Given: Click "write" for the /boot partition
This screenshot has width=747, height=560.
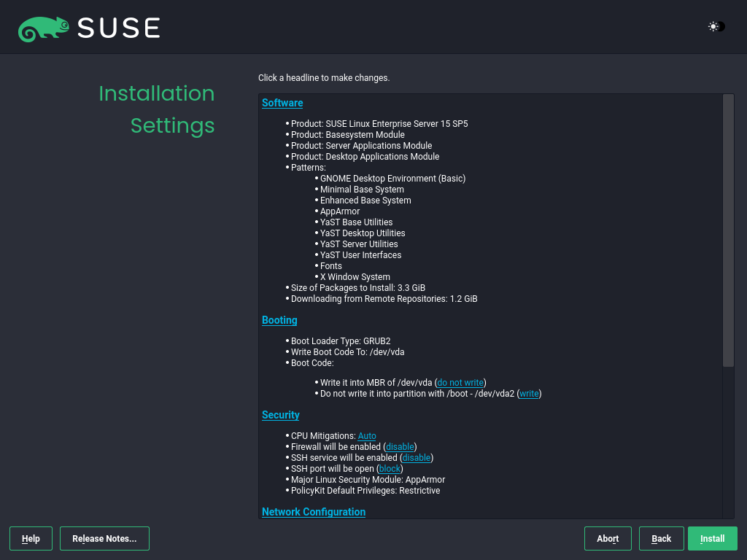Looking at the screenshot, I should (528, 393).
